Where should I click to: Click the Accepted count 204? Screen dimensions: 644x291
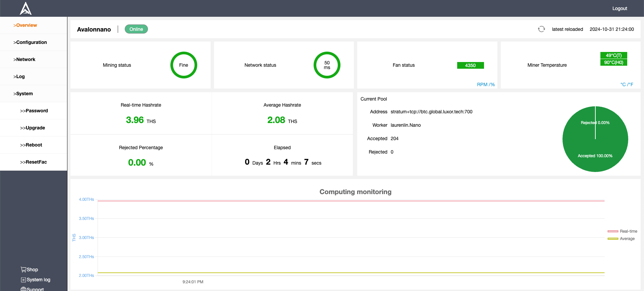coord(394,138)
